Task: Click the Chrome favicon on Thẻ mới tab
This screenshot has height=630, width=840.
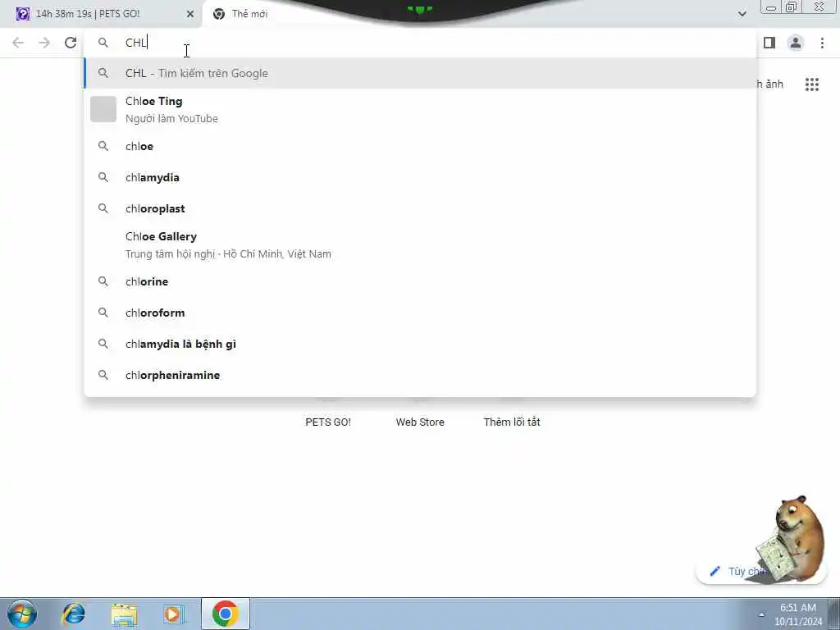Action: click(218, 14)
